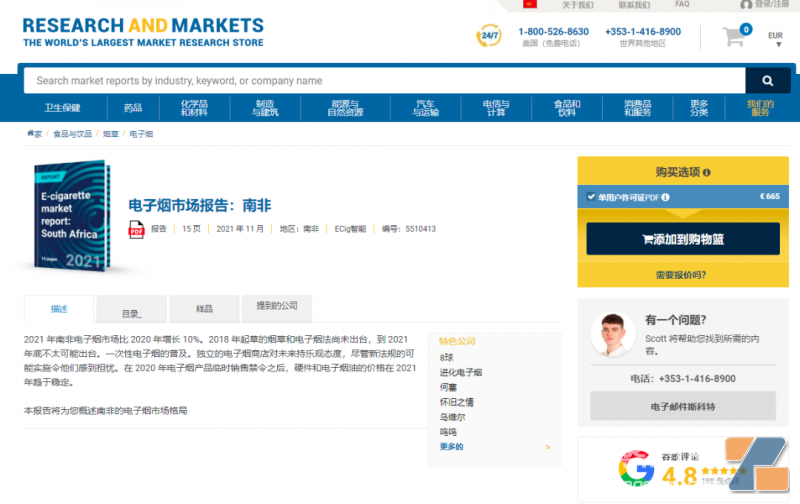
Task: Click the Research and Markets logo
Action: (x=143, y=32)
